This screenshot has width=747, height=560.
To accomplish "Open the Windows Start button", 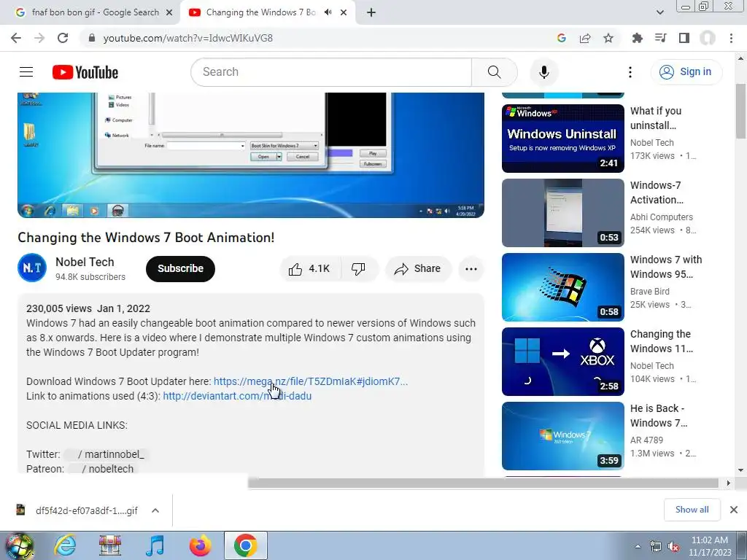I will pyautogui.click(x=19, y=546).
